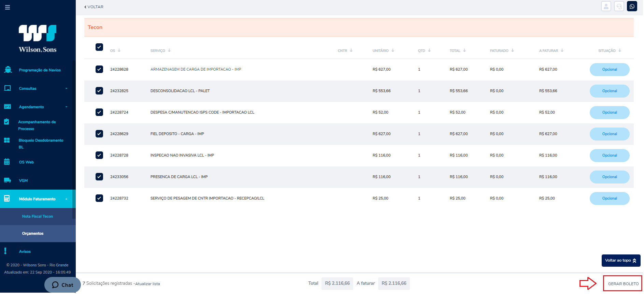Select Nota Fiscal Tecon submenu

point(38,216)
